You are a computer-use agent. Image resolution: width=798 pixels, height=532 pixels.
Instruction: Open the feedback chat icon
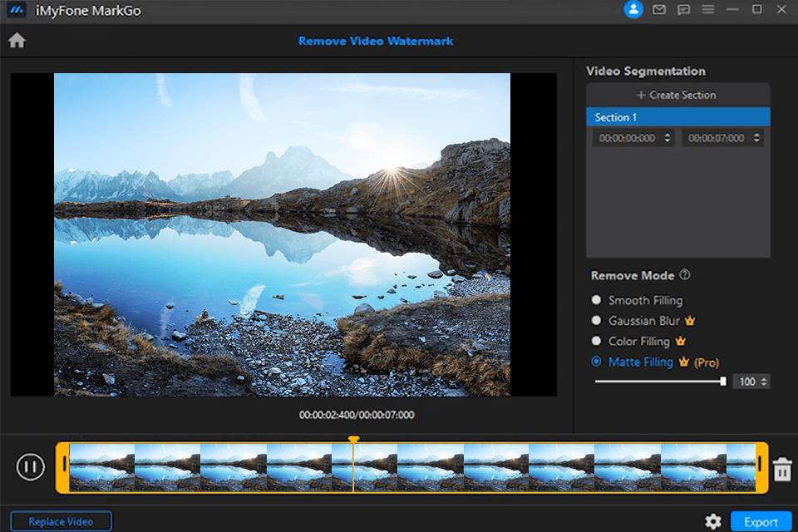click(684, 10)
